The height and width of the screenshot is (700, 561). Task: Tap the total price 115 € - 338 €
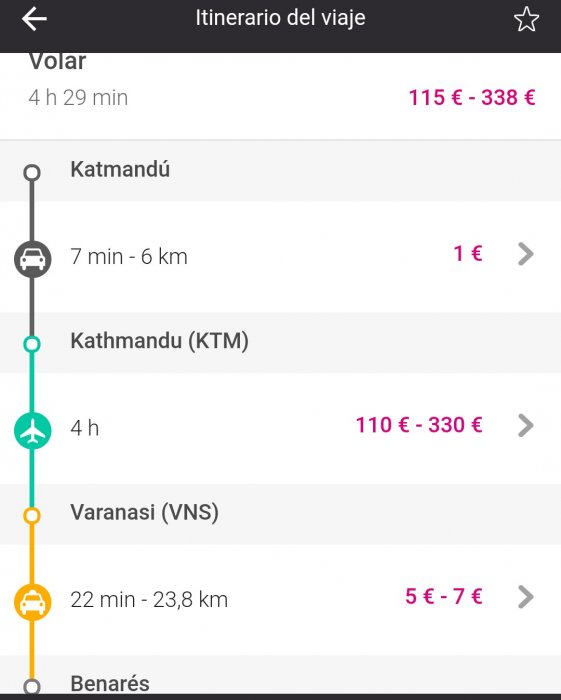[472, 97]
